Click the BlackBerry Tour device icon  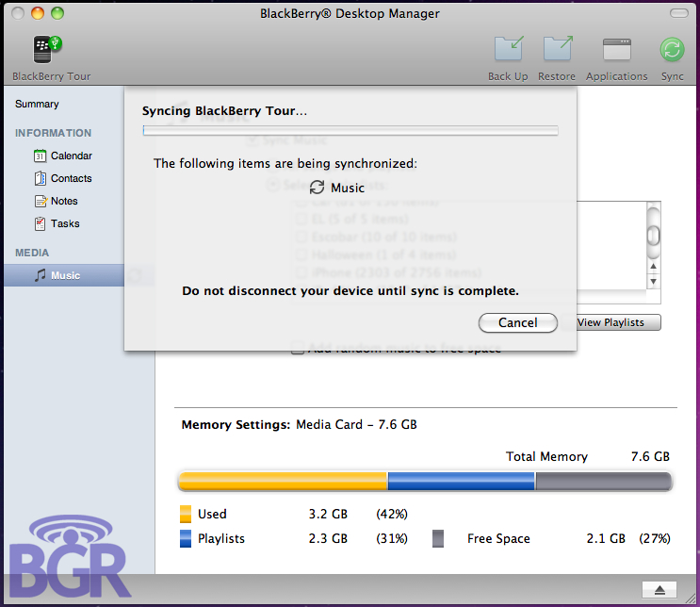coord(47,49)
